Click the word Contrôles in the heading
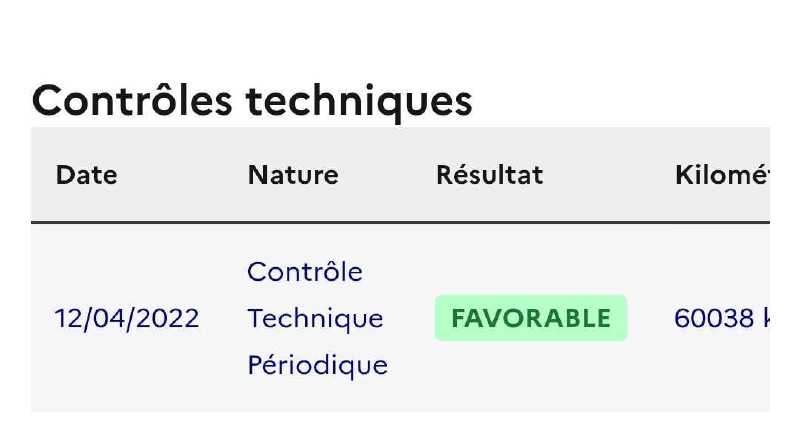This screenshot has width=800, height=428. pyautogui.click(x=132, y=100)
